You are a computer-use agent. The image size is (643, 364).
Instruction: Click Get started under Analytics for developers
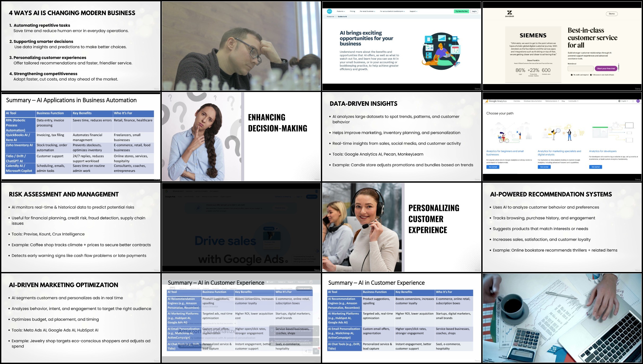coord(596,167)
